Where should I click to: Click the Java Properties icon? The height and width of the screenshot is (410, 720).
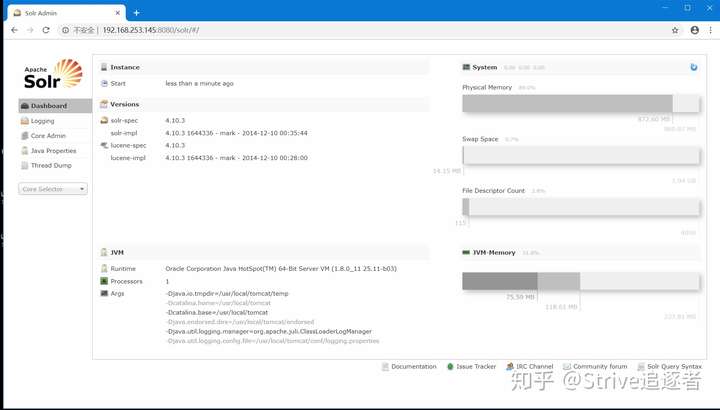pos(25,151)
